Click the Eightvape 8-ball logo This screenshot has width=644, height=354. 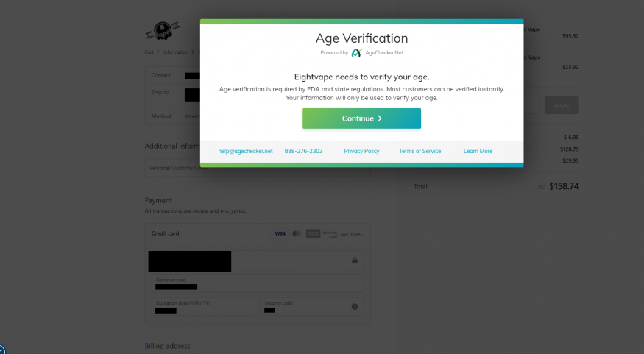pos(163,31)
